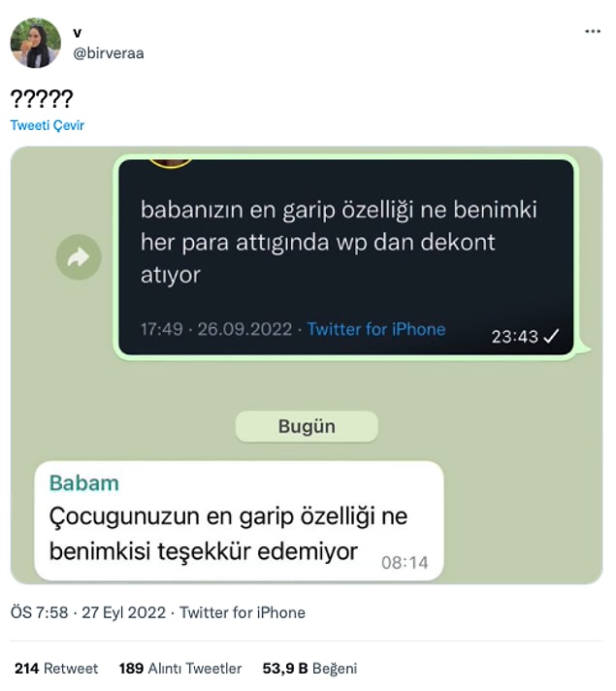Click the '?????' tweet text
Viewport: 616px width, 691px height.
42,98
